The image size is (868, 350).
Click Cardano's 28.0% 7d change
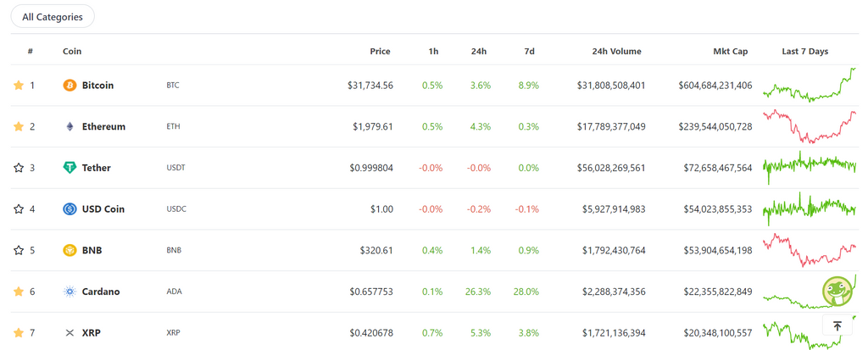tap(526, 292)
